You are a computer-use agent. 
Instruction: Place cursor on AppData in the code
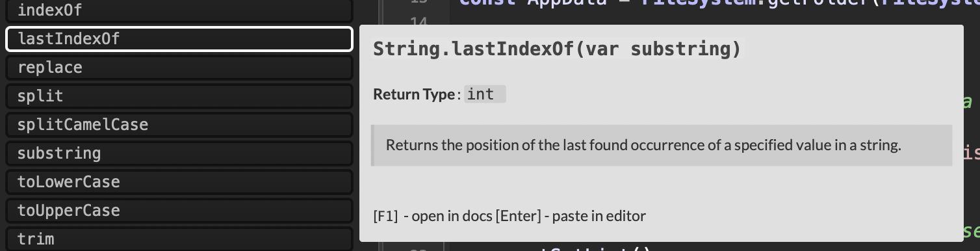coord(565,3)
